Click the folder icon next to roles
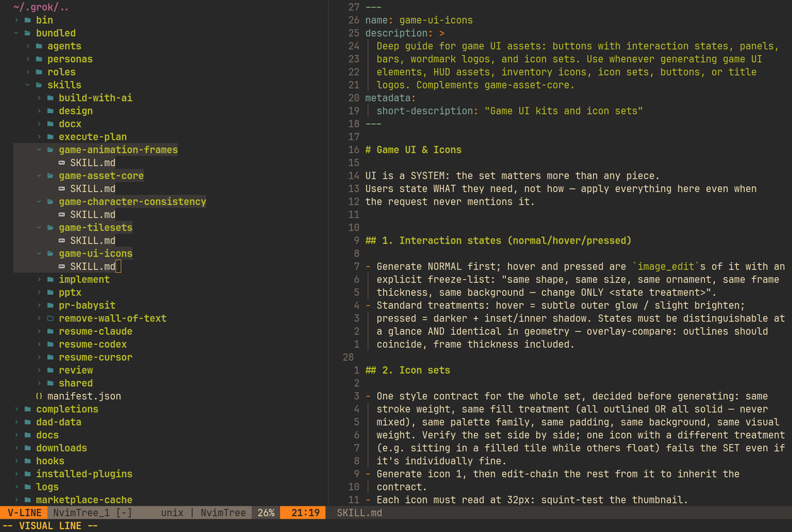Screen dimensions: 792x532 pyautogui.click(x=39, y=72)
